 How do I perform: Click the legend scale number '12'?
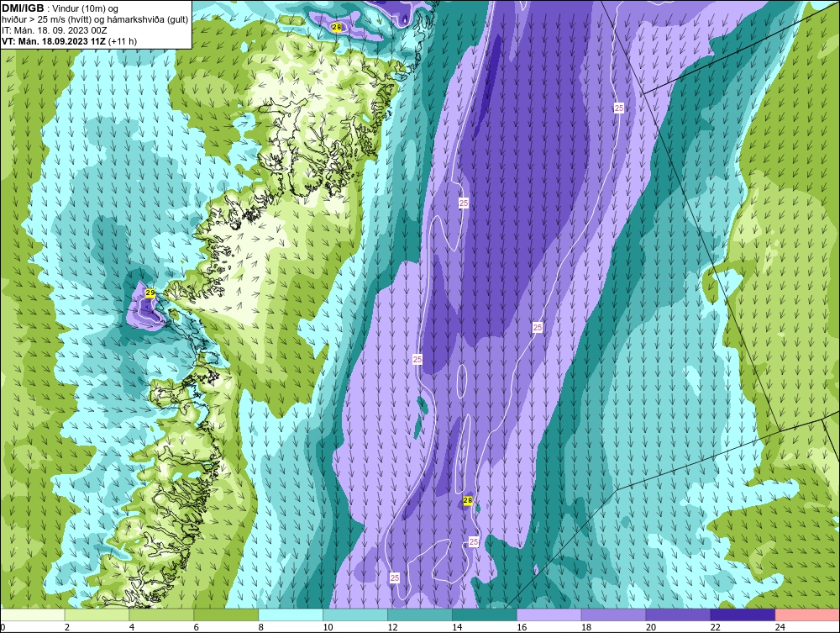click(392, 627)
